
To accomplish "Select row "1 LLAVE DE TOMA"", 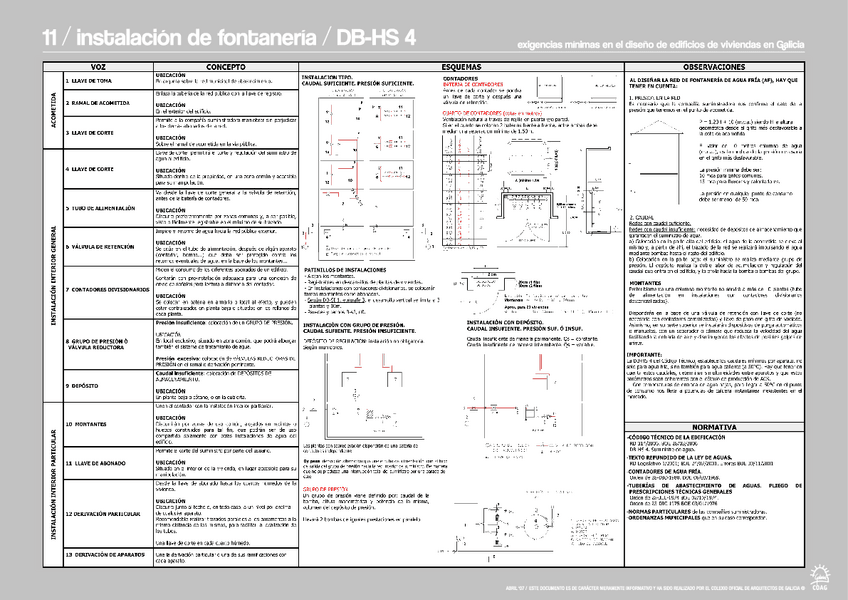I will (181, 81).
